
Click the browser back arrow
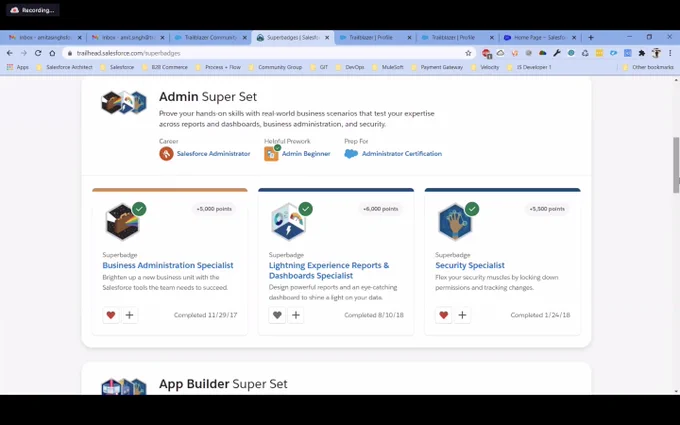[x=10, y=53]
